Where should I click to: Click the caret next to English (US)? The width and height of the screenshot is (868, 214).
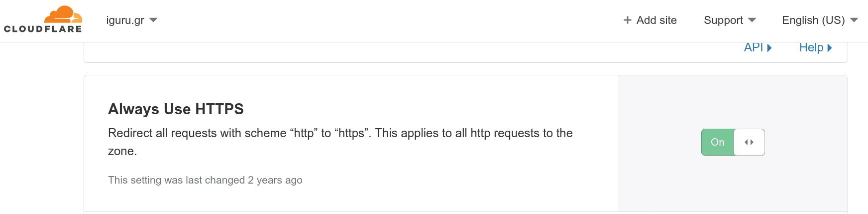pyautogui.click(x=854, y=20)
